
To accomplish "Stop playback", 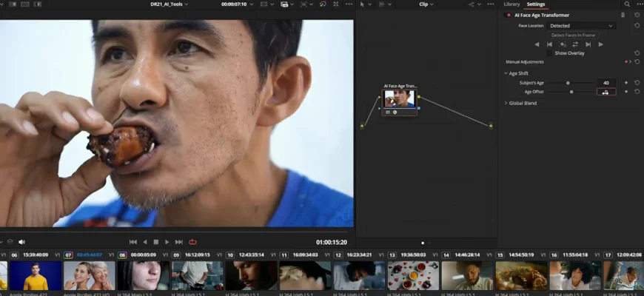I will coord(156,242).
